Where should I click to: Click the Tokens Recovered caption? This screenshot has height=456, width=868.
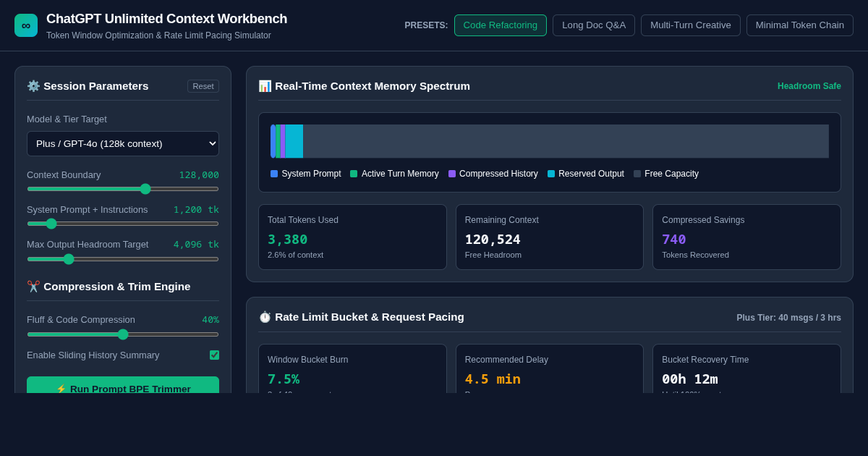[695, 255]
